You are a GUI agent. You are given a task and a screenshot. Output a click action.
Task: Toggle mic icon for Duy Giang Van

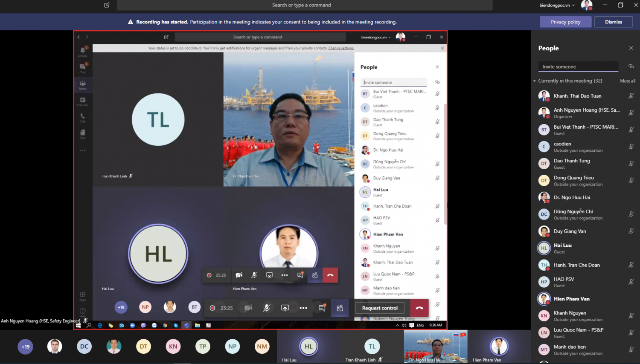(631, 231)
